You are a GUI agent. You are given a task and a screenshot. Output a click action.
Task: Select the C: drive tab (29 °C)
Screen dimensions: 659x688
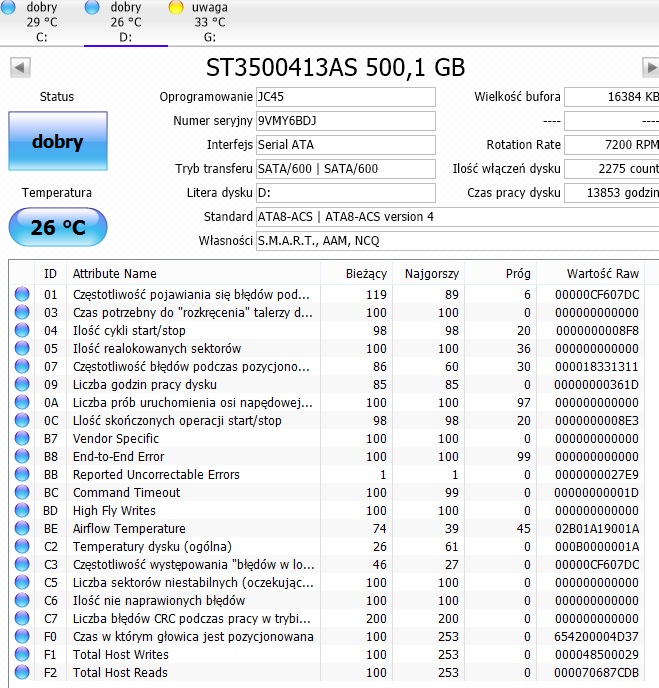tap(42, 22)
